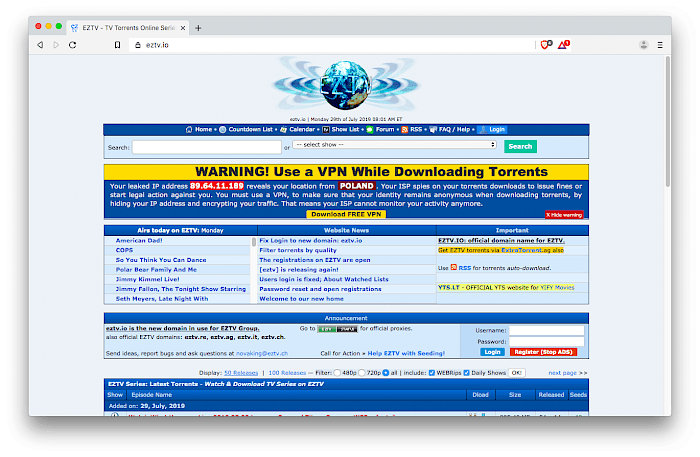Open 'Filter torrents by quality' news link
The width and height of the screenshot is (700, 457).
298,250
